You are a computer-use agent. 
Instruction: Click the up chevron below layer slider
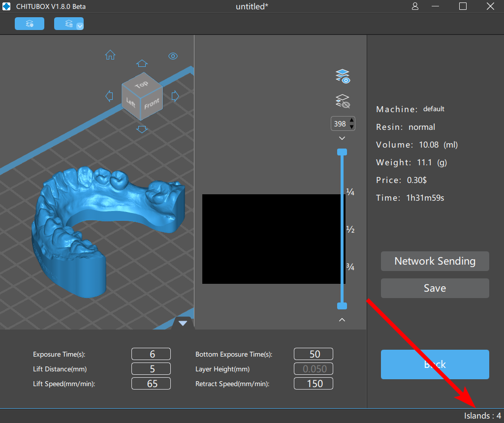(x=342, y=320)
